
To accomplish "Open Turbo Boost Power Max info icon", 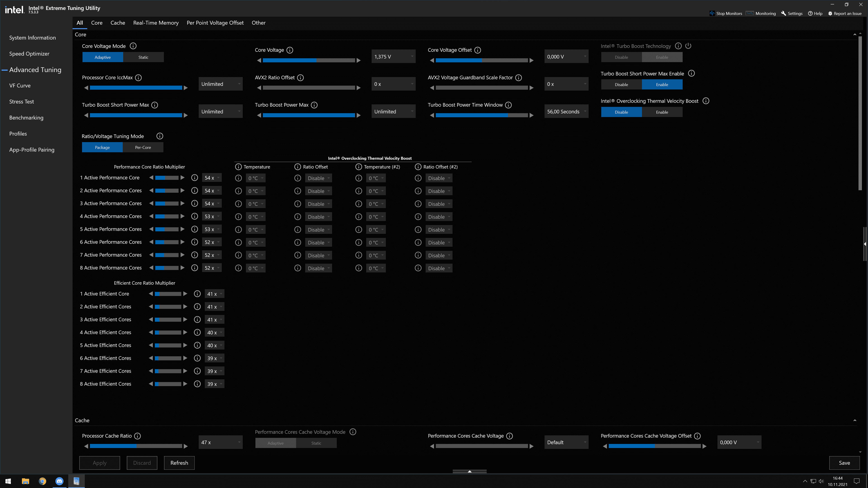I will pos(314,105).
